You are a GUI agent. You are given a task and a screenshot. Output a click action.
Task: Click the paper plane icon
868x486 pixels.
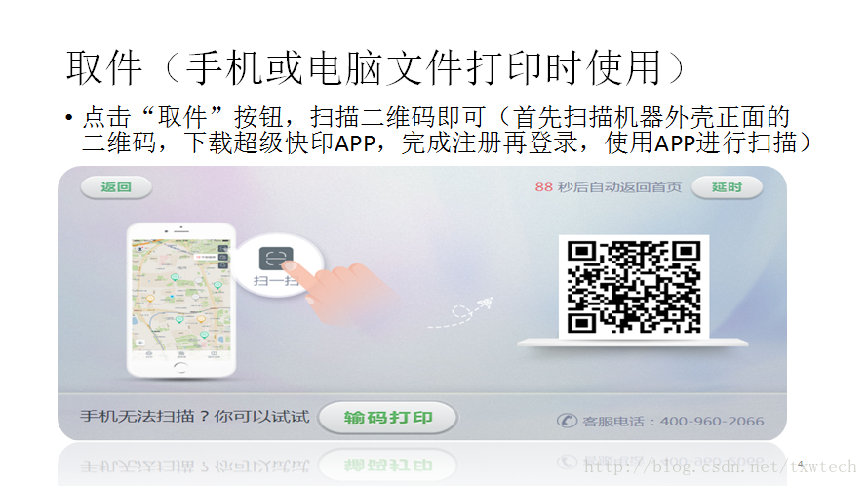(486, 303)
